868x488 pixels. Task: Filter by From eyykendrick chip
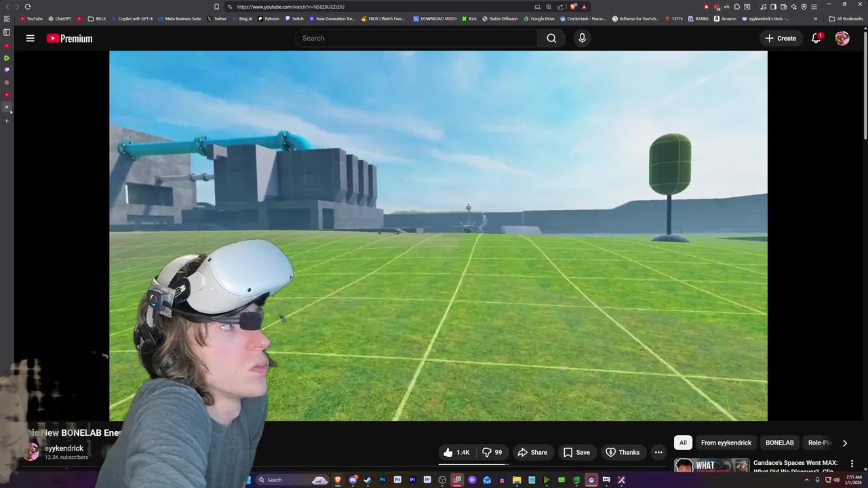726,443
